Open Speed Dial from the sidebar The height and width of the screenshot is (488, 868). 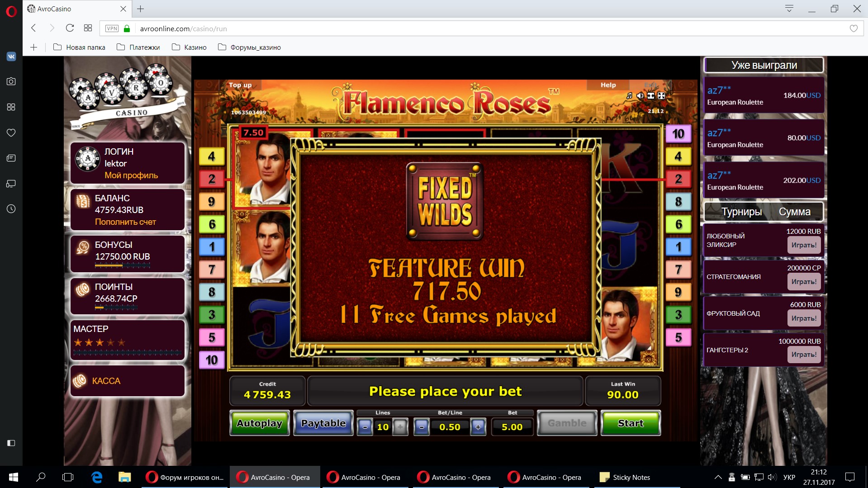[x=11, y=107]
